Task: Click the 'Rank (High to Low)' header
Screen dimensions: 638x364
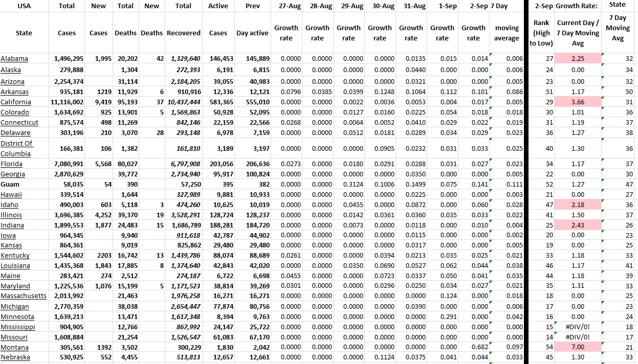Action: pyautogui.click(x=541, y=33)
